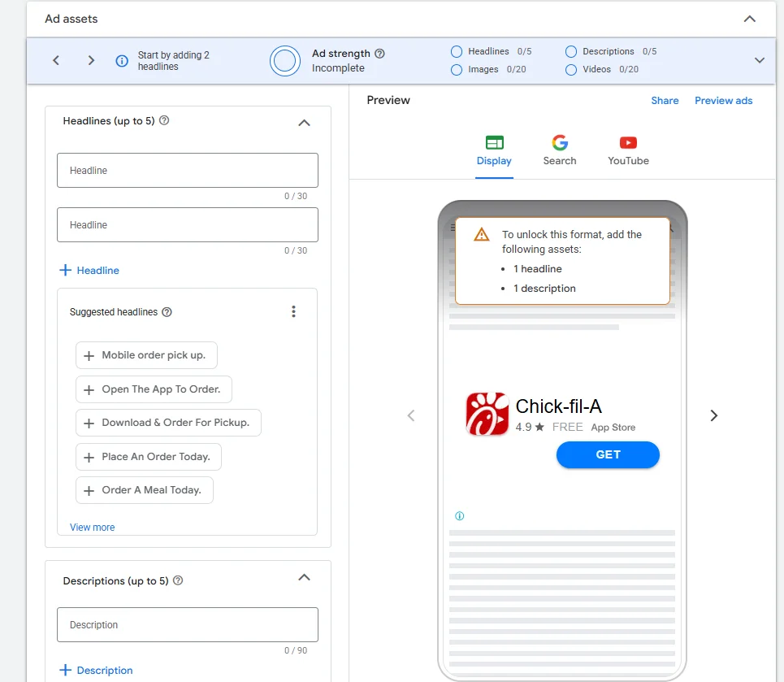Show next preview format arrow
Viewport: 784px width, 682px height.
click(x=713, y=415)
